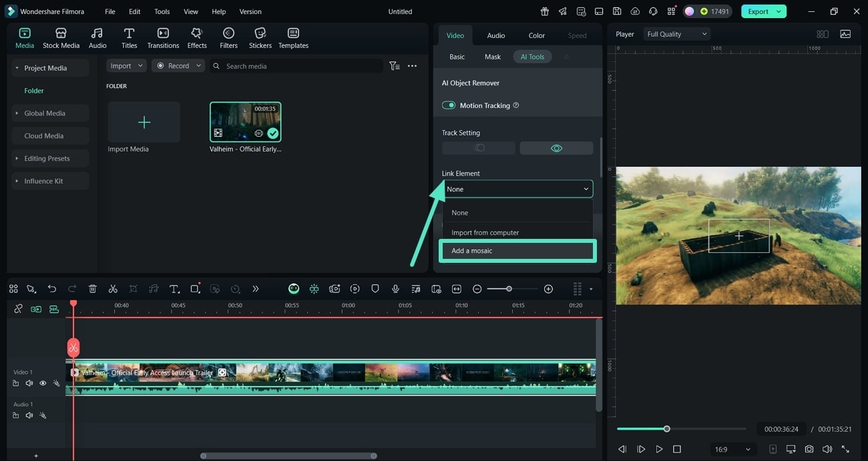
Task: Open the gift icon in title bar
Action: [x=545, y=11]
